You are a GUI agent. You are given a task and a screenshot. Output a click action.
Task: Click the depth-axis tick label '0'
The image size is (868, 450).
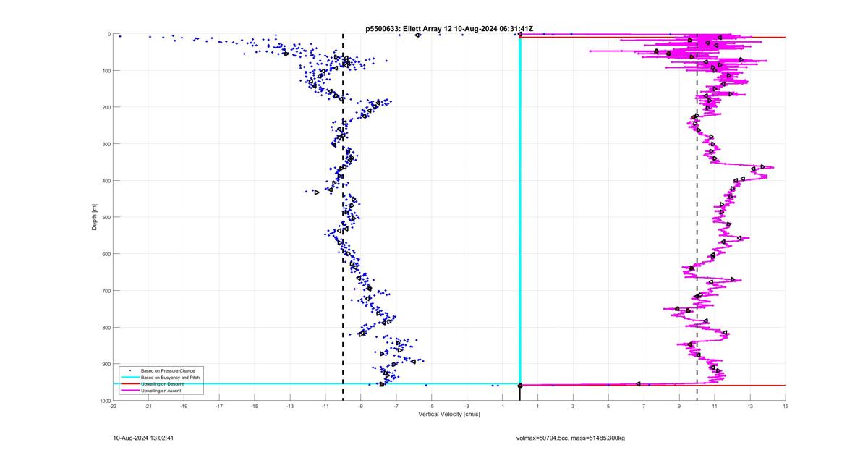pyautogui.click(x=109, y=34)
